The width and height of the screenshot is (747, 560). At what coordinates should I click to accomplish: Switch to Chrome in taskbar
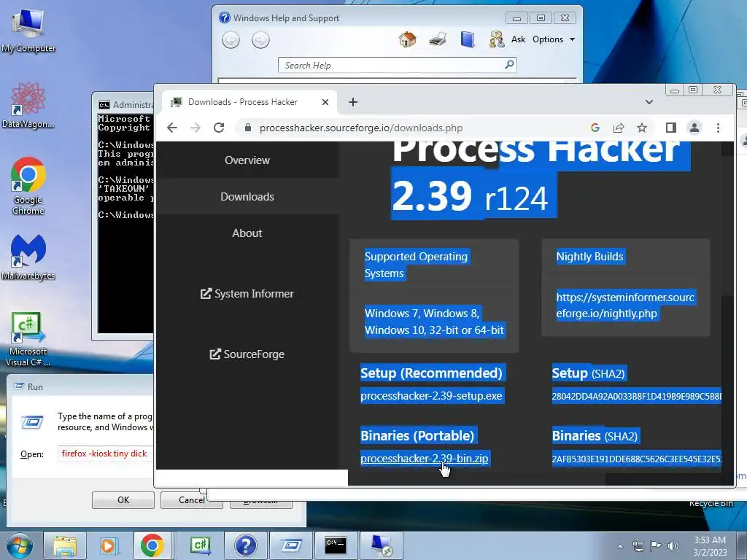152,545
